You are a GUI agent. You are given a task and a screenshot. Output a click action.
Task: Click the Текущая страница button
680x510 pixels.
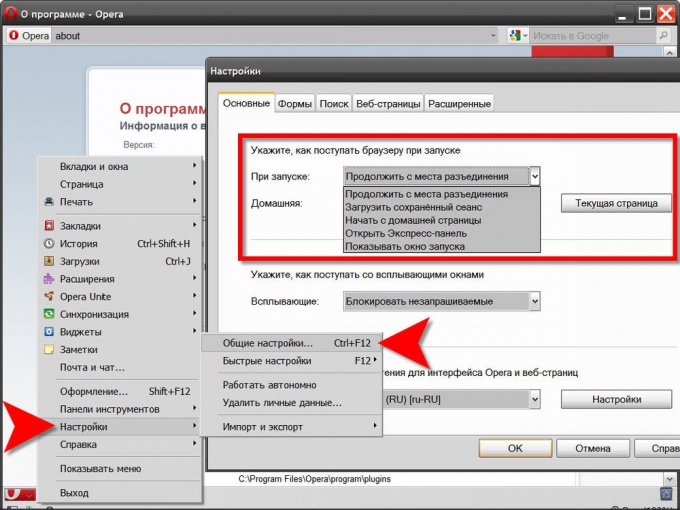pos(616,203)
